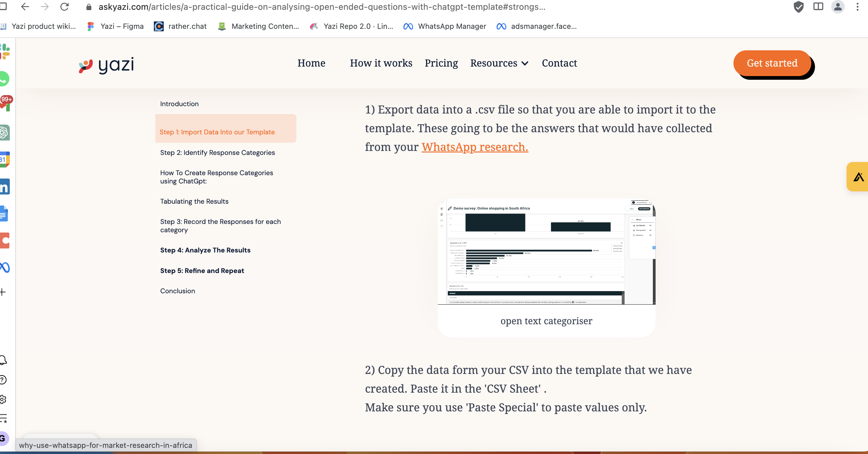Expand the Resources navigation dropdown
Viewport: 868px width, 454px height.
point(499,63)
